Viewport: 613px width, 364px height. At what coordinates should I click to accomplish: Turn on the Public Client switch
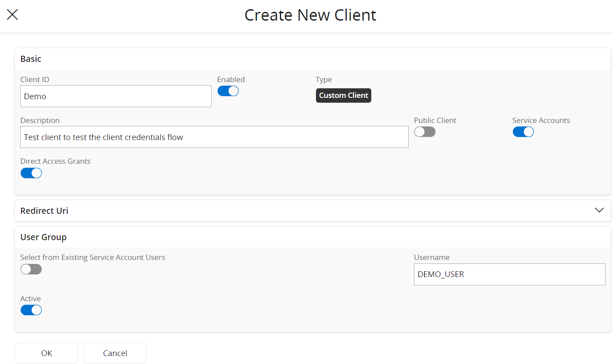click(424, 132)
